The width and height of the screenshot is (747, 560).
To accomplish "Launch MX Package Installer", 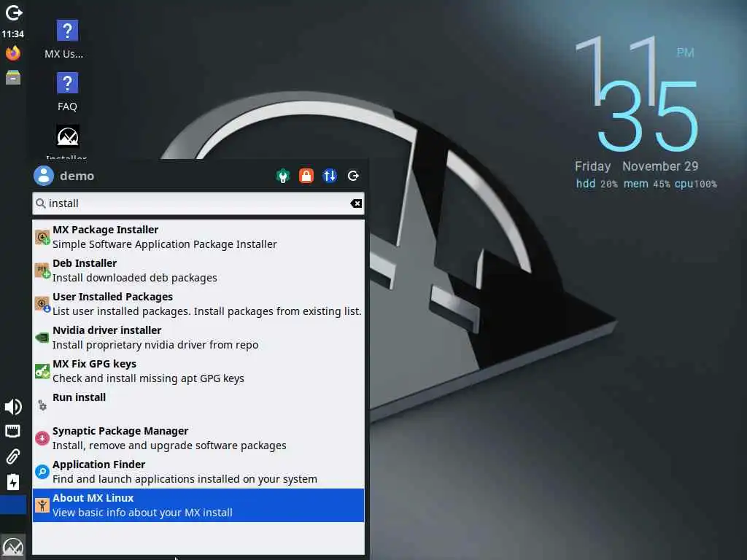I will click(198, 237).
